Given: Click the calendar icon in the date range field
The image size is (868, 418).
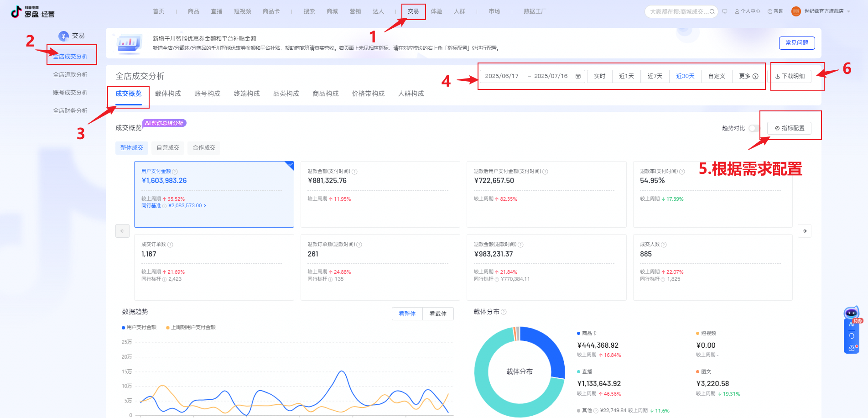Looking at the screenshot, I should [x=578, y=76].
